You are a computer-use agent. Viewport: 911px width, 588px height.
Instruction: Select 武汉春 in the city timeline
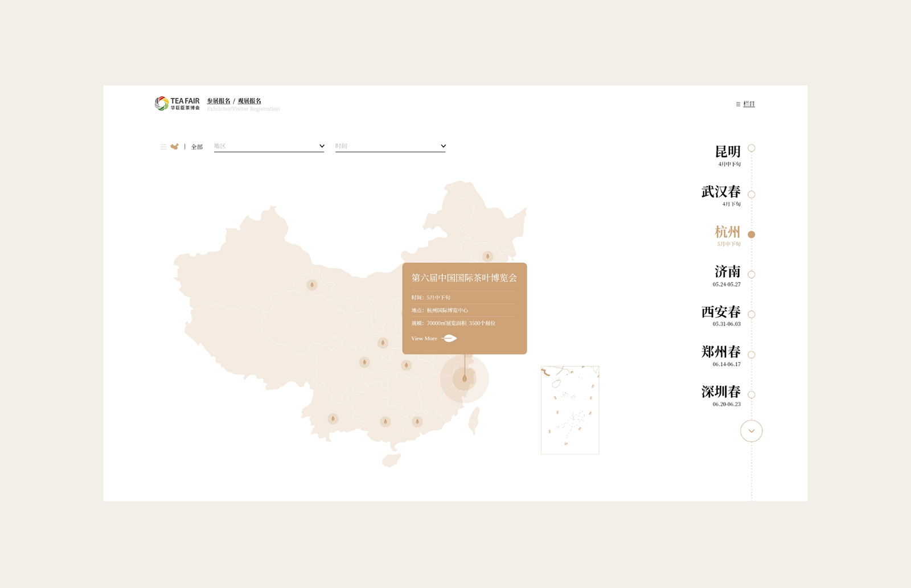click(x=721, y=192)
